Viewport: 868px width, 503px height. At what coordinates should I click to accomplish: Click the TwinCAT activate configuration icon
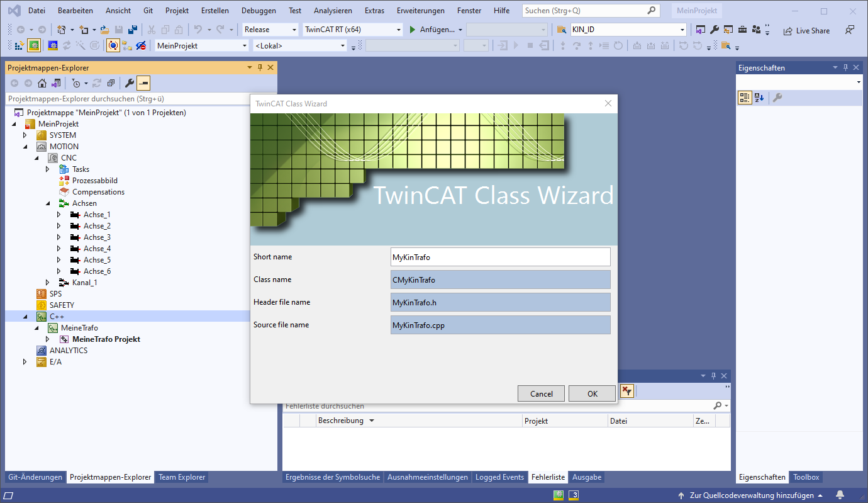(19, 46)
